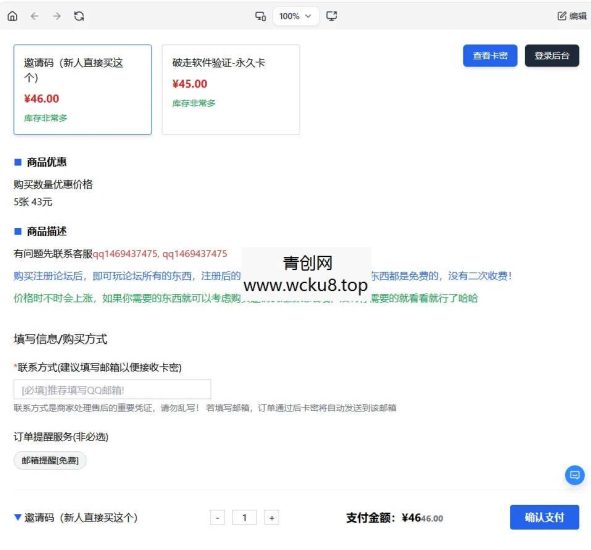This screenshot has width=591, height=550.
Task: Toggle the 邮箱提醒[免费] option
Action: coord(50,460)
